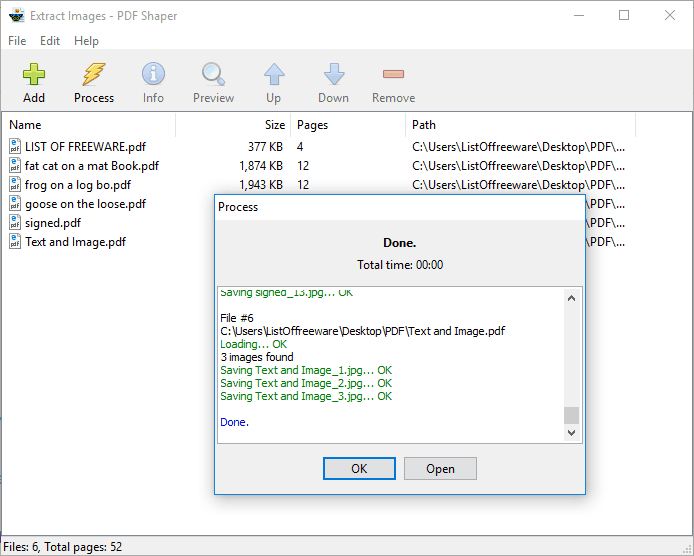Maximize the PDF Shaper window

(x=624, y=15)
